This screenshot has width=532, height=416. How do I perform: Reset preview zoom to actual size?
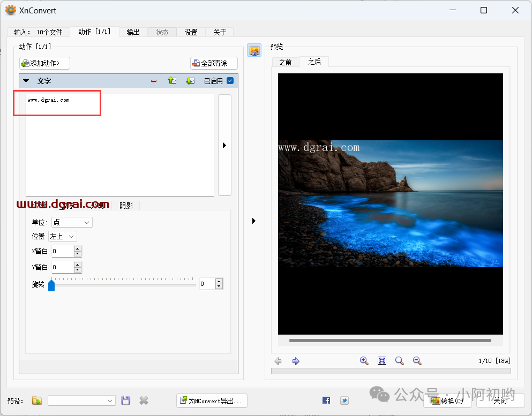399,361
